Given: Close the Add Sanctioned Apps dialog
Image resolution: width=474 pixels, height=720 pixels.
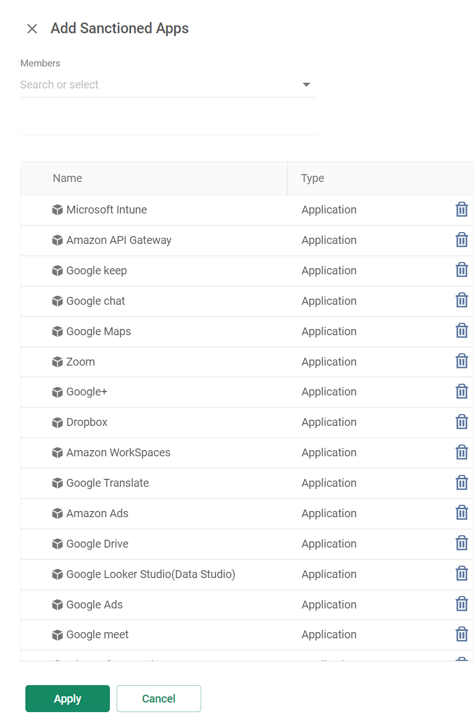Looking at the screenshot, I should (x=32, y=29).
